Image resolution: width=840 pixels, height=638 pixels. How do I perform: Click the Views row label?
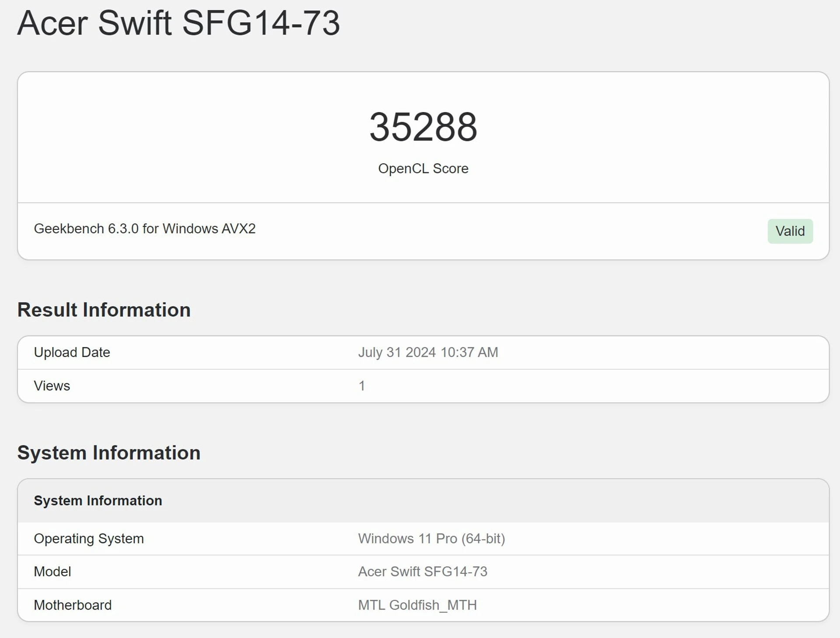point(52,386)
